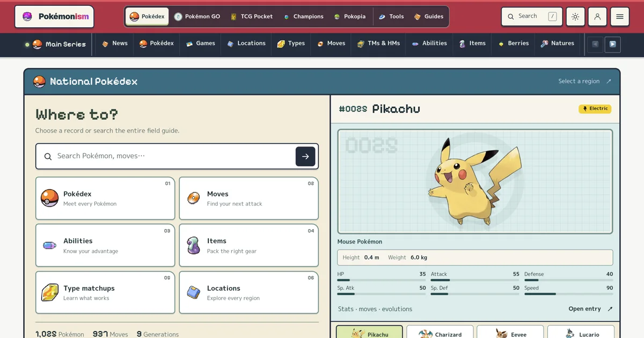The width and height of the screenshot is (644, 338).
Task: Click the Pikachu artwork image
Action: pos(475,181)
